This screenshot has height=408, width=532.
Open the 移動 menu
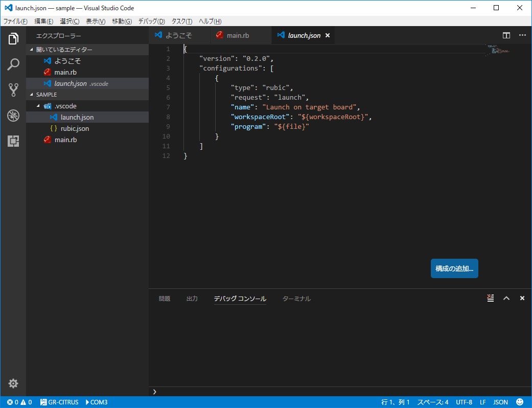pos(122,21)
